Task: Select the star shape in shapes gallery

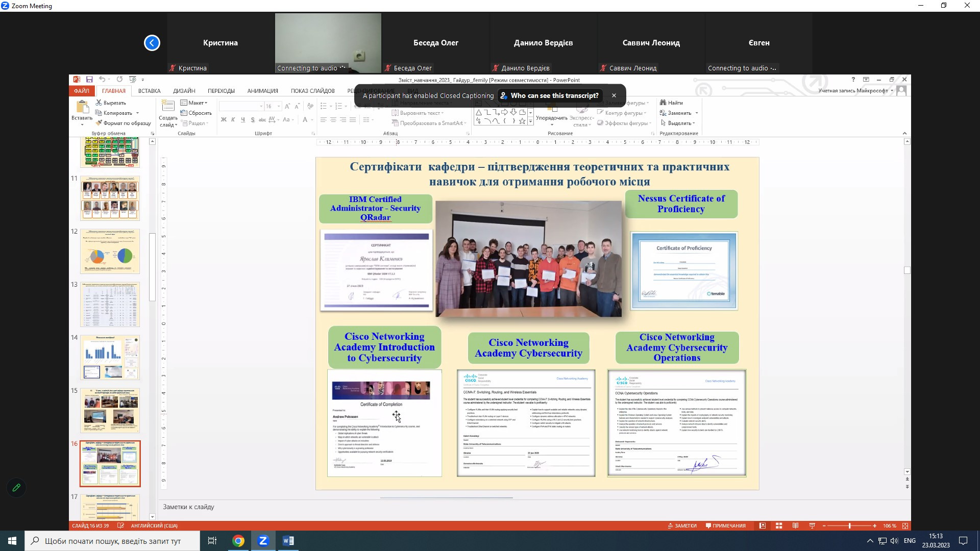Action: pos(522,121)
